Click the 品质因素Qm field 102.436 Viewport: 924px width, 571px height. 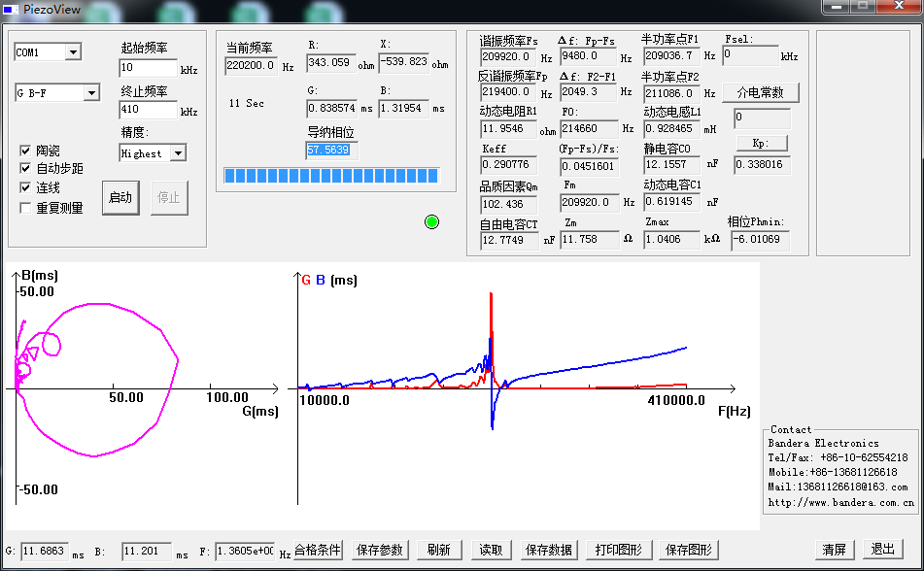(508, 205)
